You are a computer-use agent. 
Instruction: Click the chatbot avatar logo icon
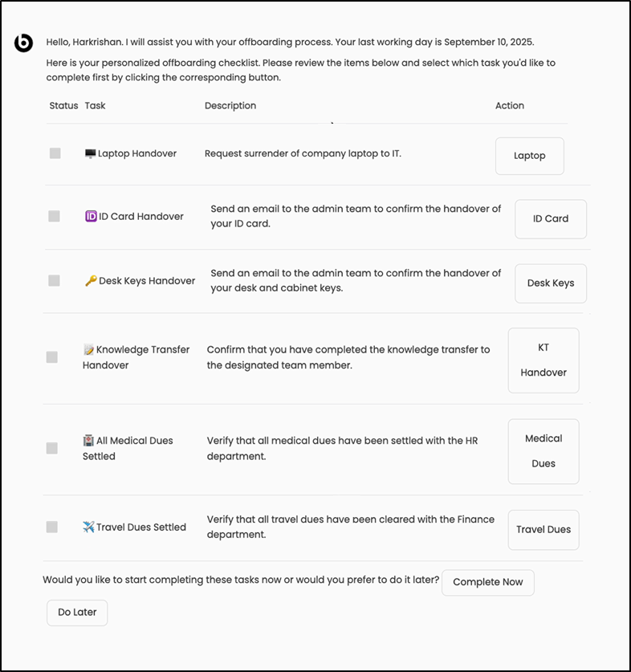click(24, 43)
